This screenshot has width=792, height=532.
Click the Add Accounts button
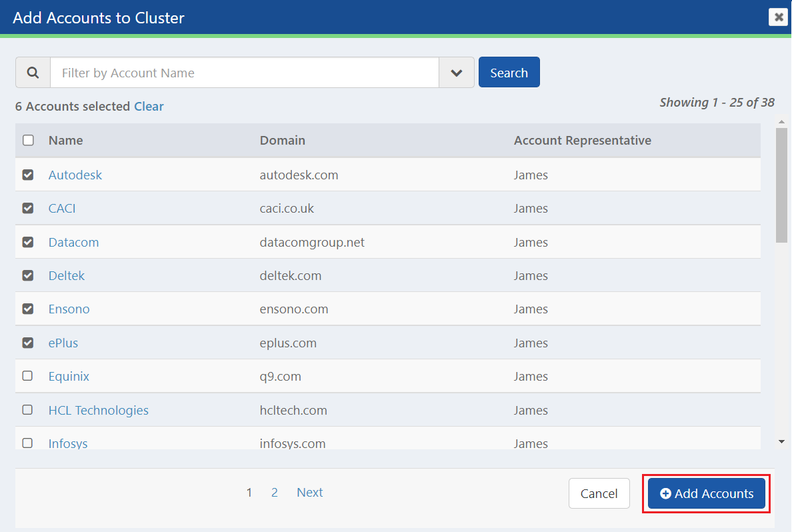pos(706,493)
